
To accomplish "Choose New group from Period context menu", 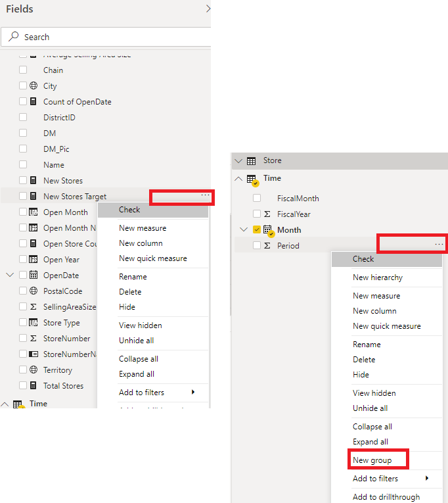I will click(x=372, y=460).
